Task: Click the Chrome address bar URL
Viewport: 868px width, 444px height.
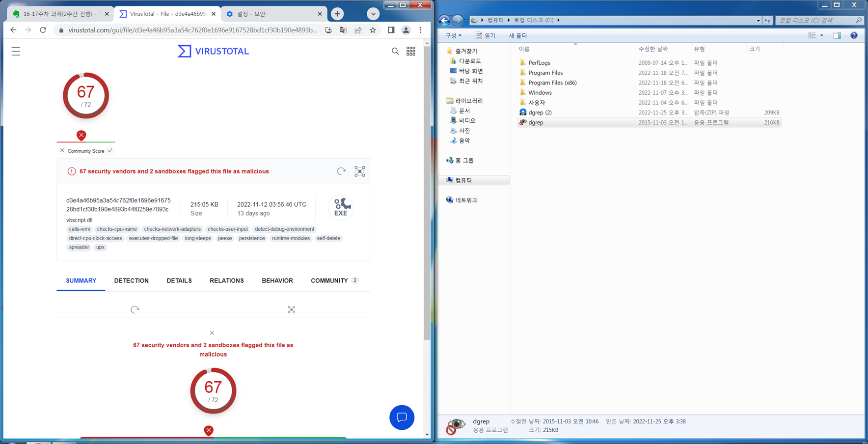Action: (193, 30)
